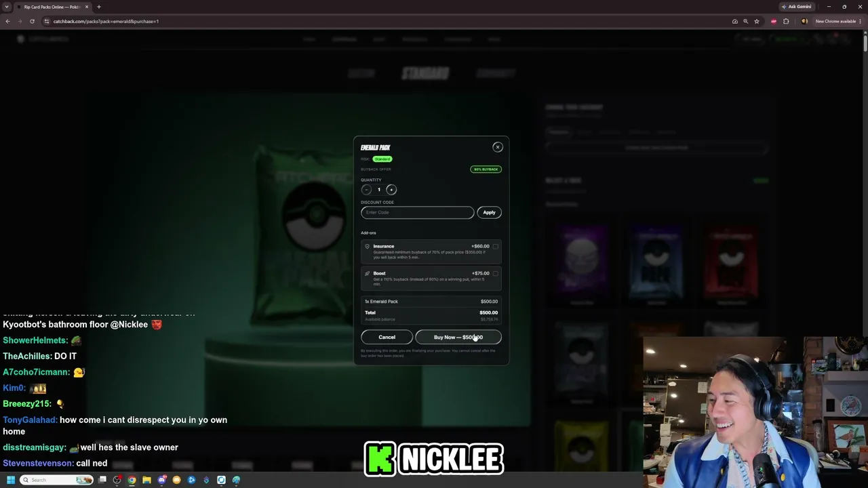Open Ask Gemini in Chrome
Viewport: 868px width, 488px height.
[797, 7]
